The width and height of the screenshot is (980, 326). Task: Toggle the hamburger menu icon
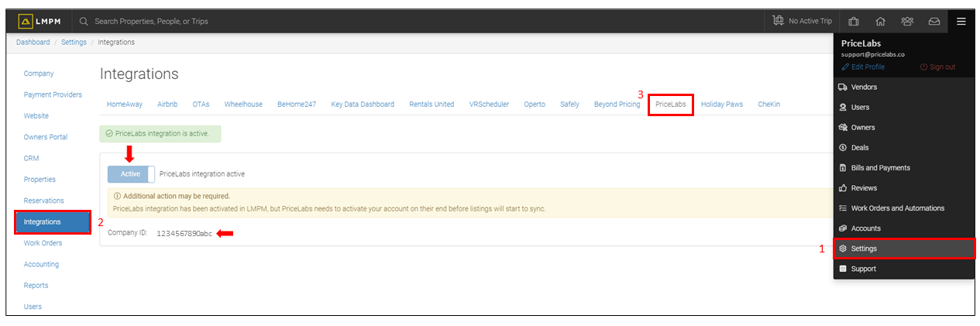tap(961, 22)
